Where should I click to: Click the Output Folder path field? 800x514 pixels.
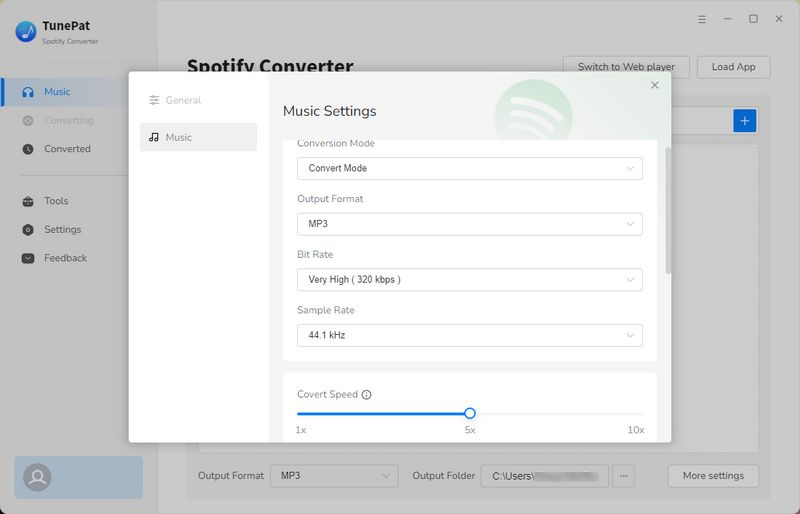544,476
